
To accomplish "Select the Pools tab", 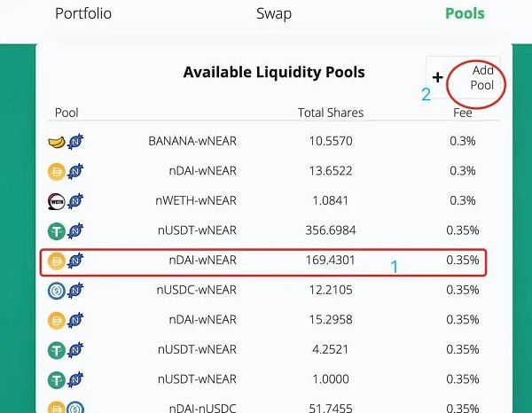I will (465, 14).
